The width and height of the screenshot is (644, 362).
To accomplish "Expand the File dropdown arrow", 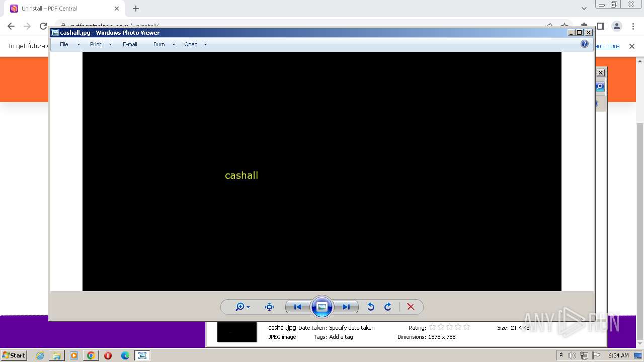I will pos(78,44).
